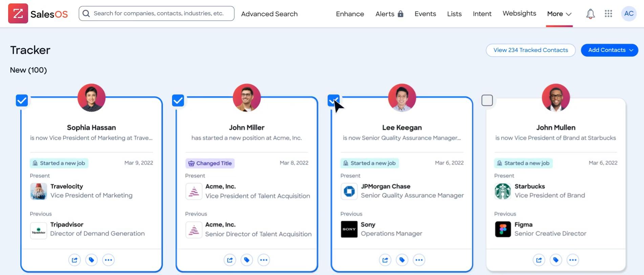Select John Mullen's card checkbox
The height and width of the screenshot is (275, 644).
tap(487, 100)
